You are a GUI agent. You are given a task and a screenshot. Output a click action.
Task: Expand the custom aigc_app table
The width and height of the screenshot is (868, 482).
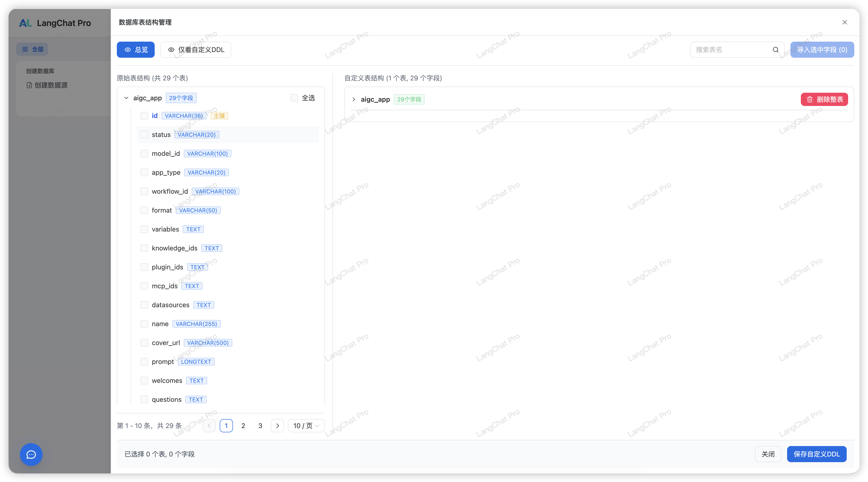tap(353, 99)
